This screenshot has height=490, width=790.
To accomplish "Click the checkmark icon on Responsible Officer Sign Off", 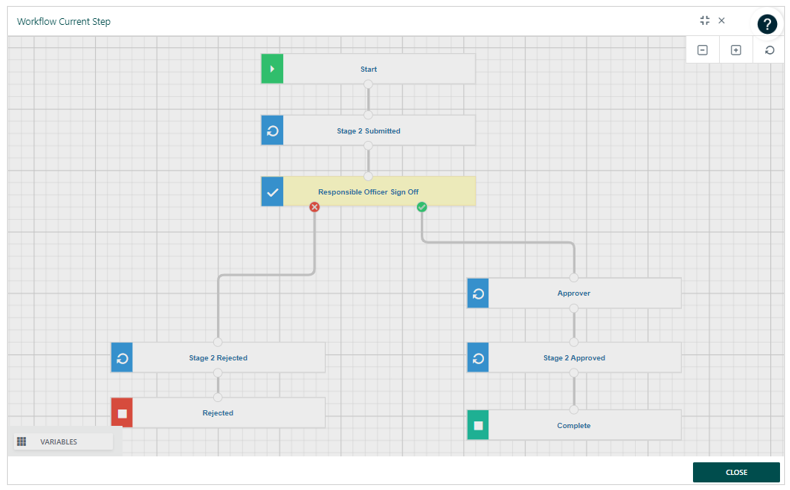I will (x=272, y=192).
